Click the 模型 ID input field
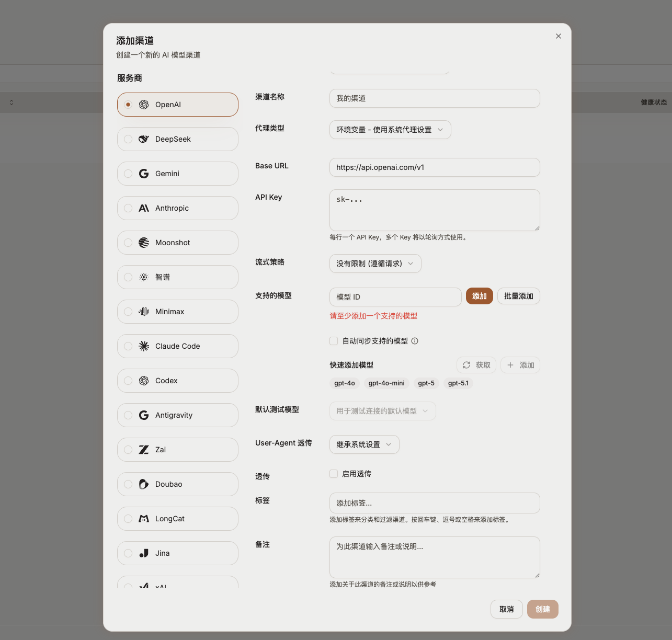This screenshot has width=672, height=640. [x=395, y=297]
